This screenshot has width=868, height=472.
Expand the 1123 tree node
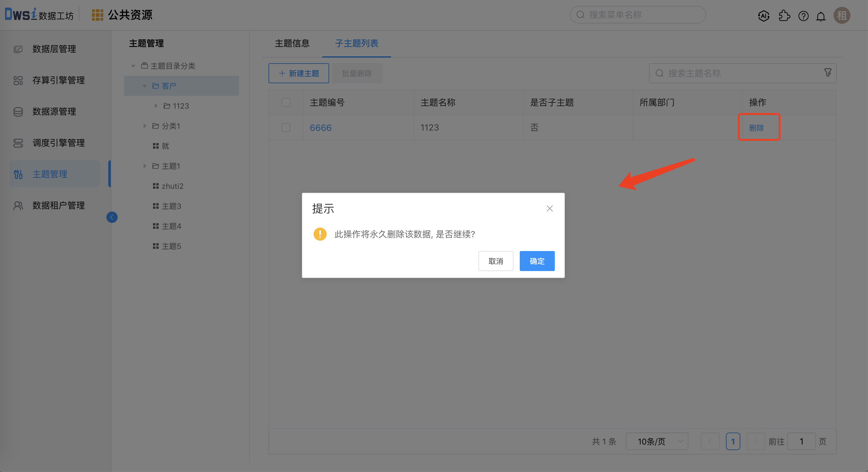click(x=156, y=105)
